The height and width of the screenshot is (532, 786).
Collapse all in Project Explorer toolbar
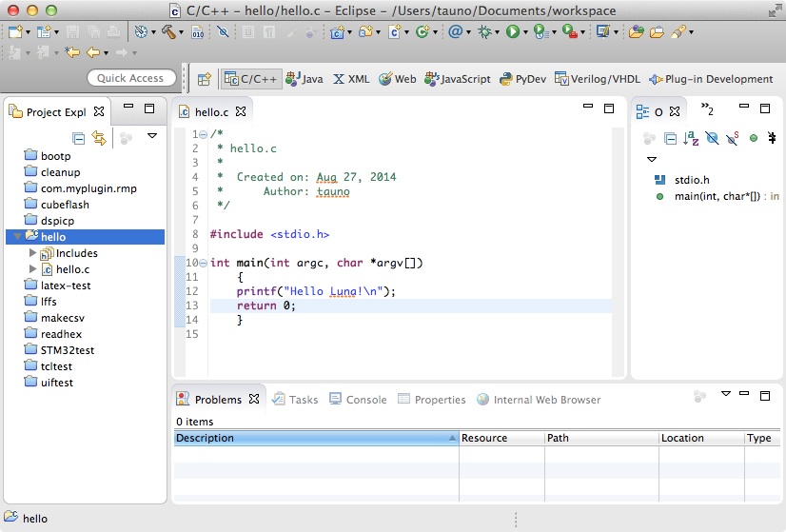(79, 138)
